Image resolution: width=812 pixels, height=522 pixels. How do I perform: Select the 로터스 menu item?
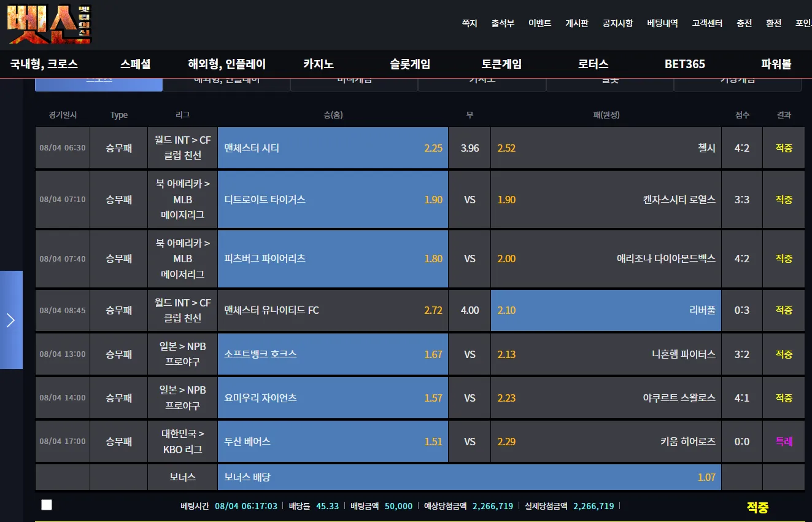click(x=593, y=64)
